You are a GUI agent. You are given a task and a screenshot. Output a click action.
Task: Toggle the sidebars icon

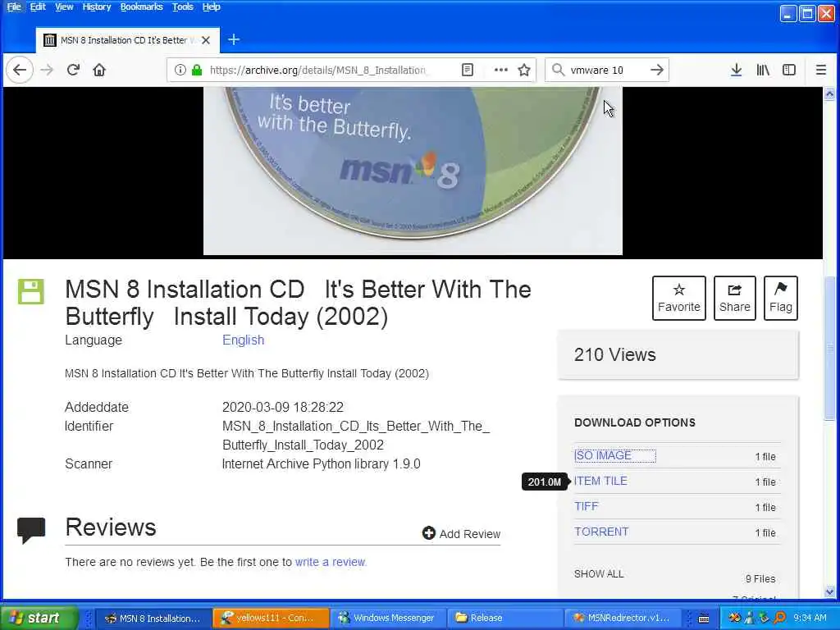coord(789,70)
